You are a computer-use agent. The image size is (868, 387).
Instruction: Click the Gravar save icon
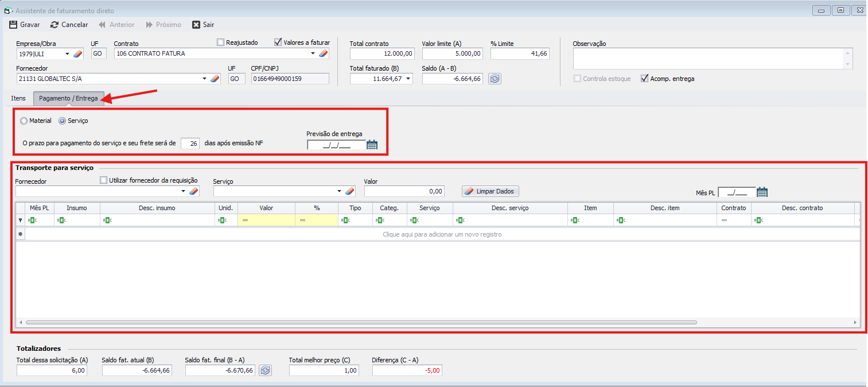pos(13,25)
